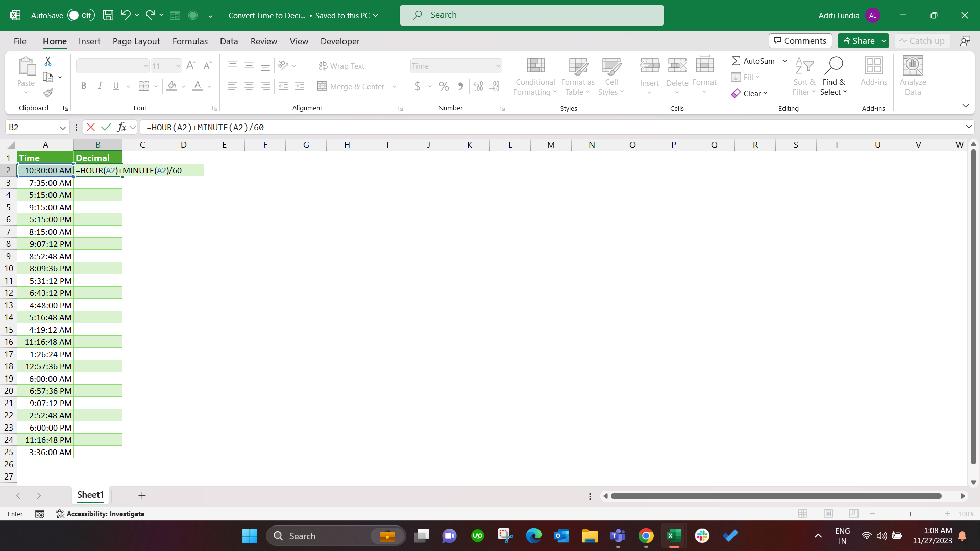Click Accessibility: Investigate in status bar
Screen dimensions: 980x551
100,514
